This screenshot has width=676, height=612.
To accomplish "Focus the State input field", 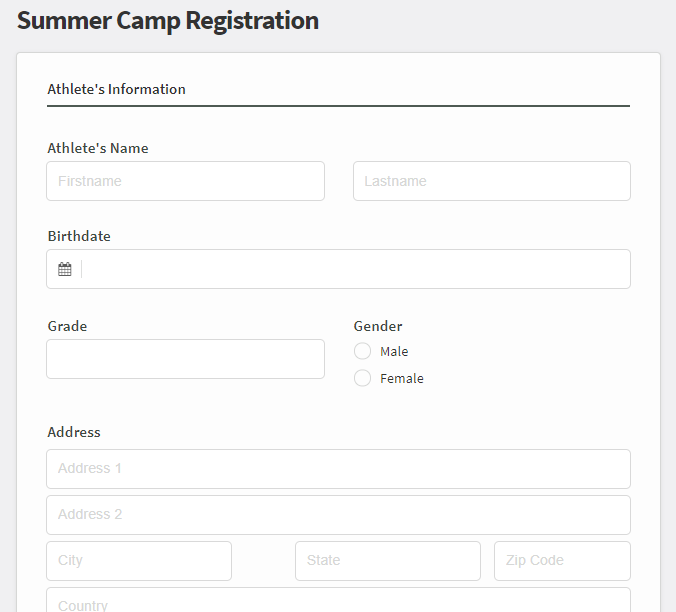I will [388, 561].
